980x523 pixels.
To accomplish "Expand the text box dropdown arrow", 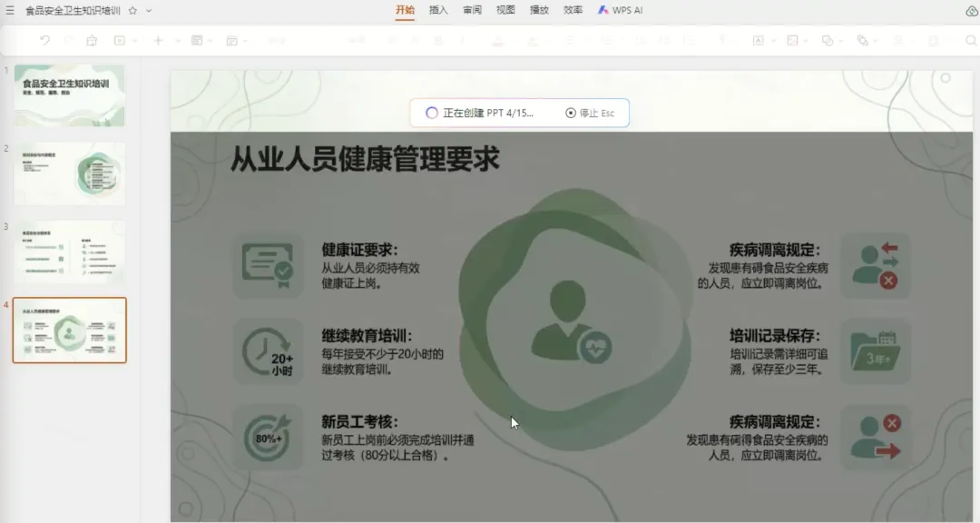I will click(773, 41).
